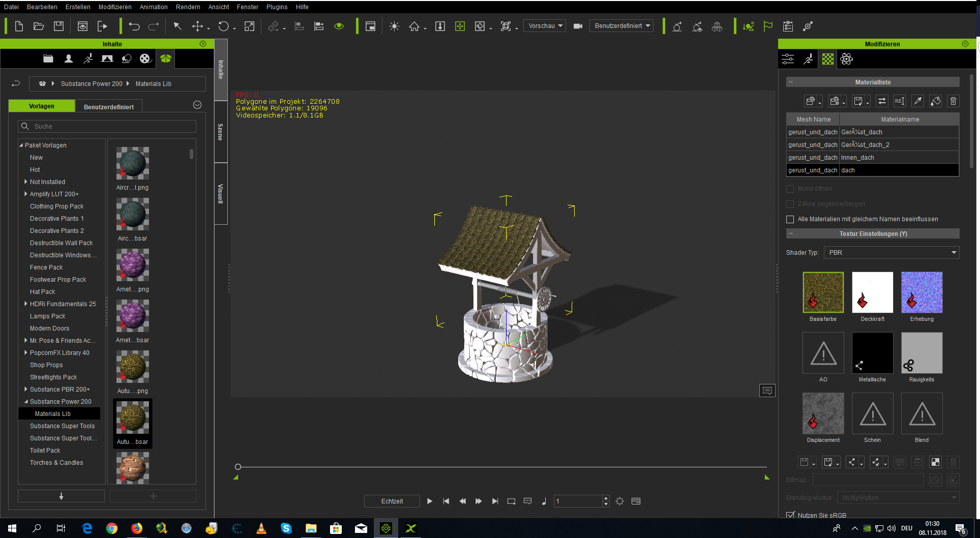This screenshot has height=538, width=980.
Task: Open the Benutzerdefiniert camera dropdown
Action: tap(621, 26)
